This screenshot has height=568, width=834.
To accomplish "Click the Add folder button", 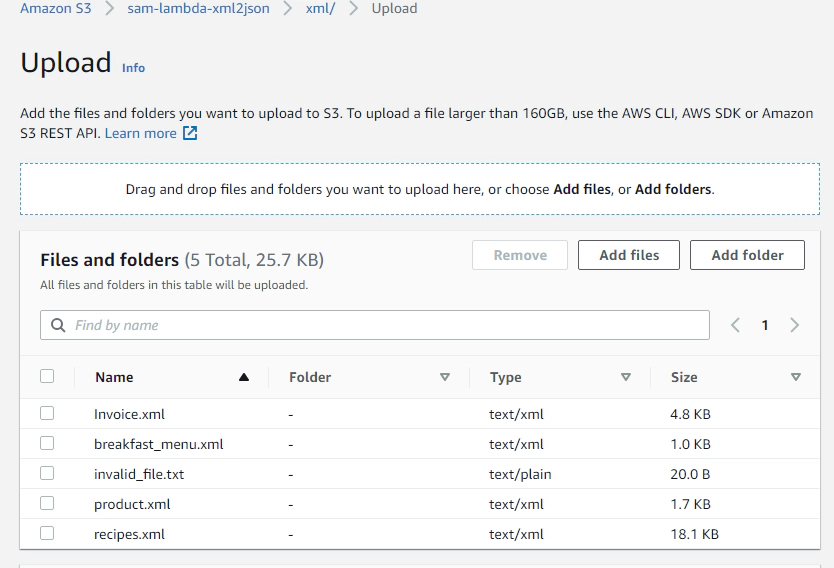I will [x=747, y=255].
